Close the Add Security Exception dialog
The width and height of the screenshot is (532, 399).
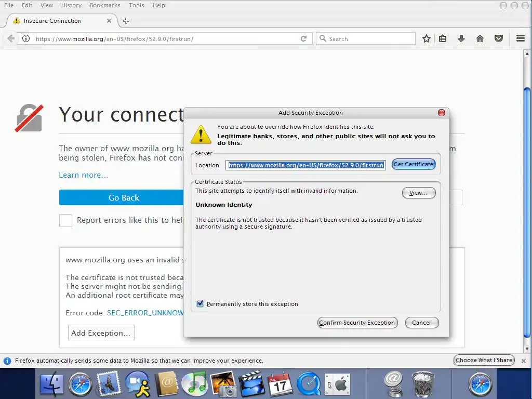(442, 113)
